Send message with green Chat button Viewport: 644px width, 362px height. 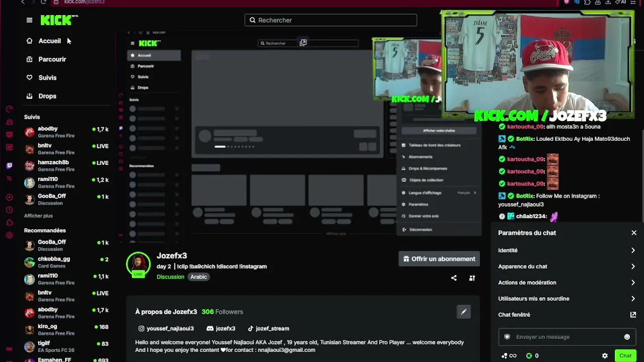pos(625,356)
